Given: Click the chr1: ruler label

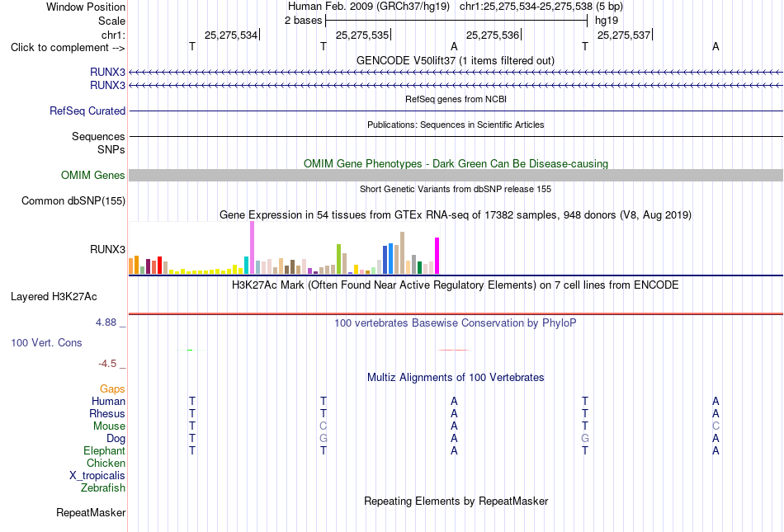Looking at the screenshot, I should (114, 35).
